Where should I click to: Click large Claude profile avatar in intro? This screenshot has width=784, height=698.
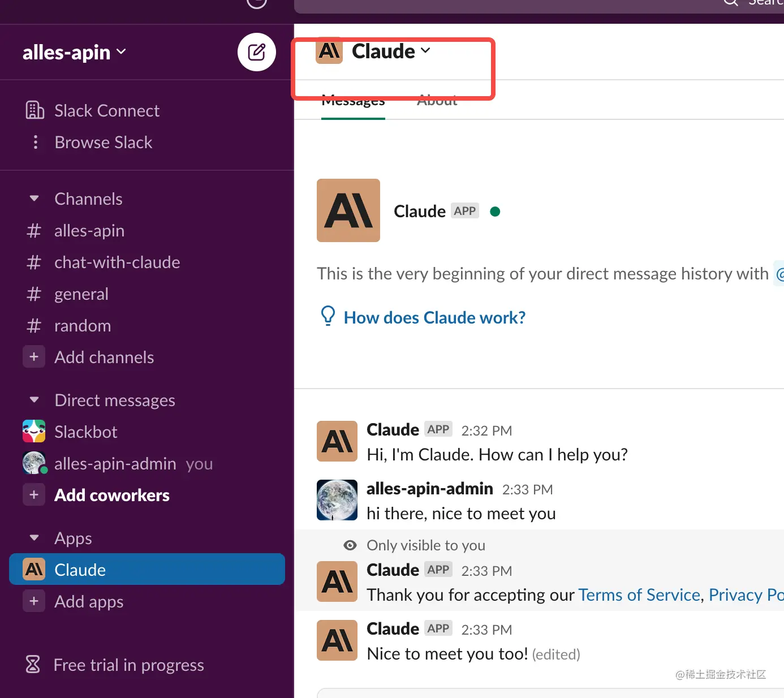(x=348, y=210)
